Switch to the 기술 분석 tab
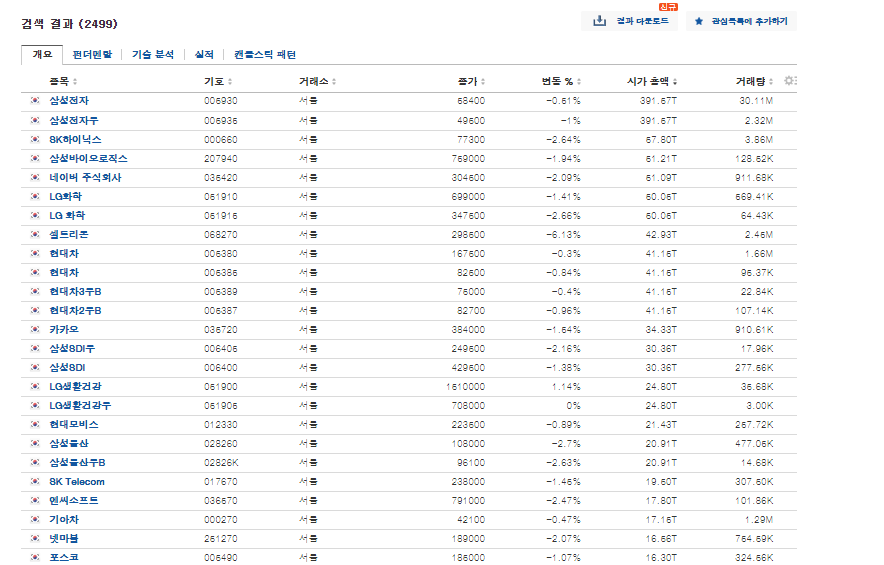The height and width of the screenshot is (565, 884). pyautogui.click(x=153, y=55)
